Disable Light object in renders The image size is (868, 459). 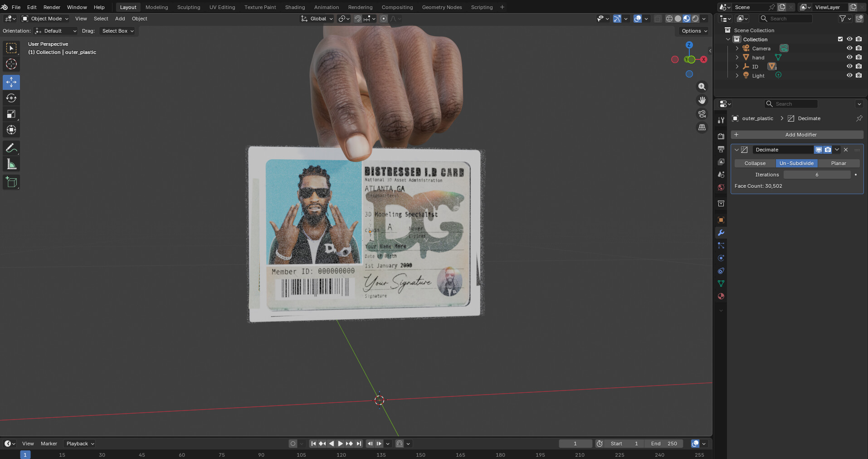click(858, 75)
